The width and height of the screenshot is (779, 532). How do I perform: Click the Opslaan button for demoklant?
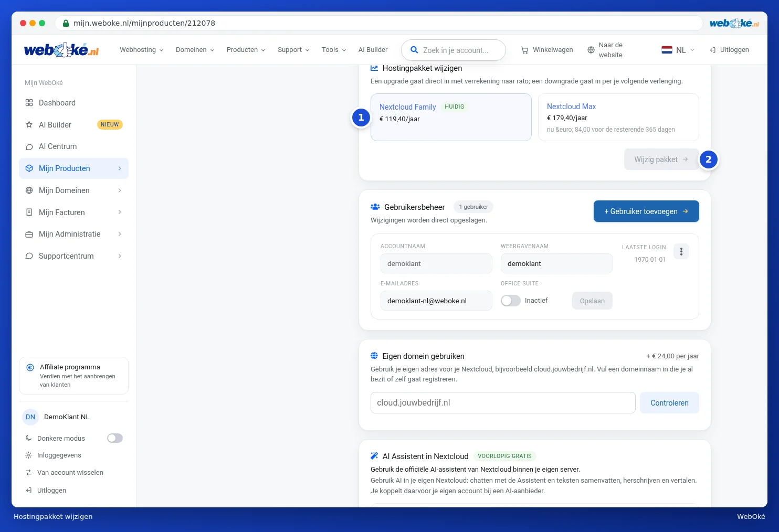pyautogui.click(x=592, y=301)
